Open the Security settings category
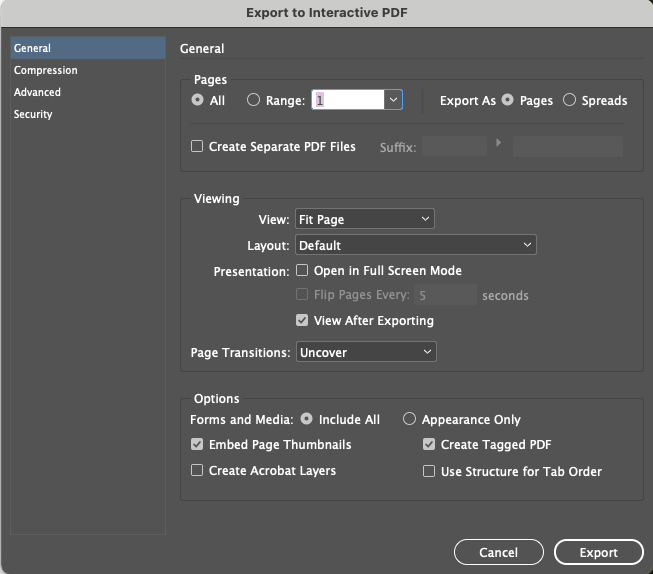The width and height of the screenshot is (653, 574). point(33,115)
